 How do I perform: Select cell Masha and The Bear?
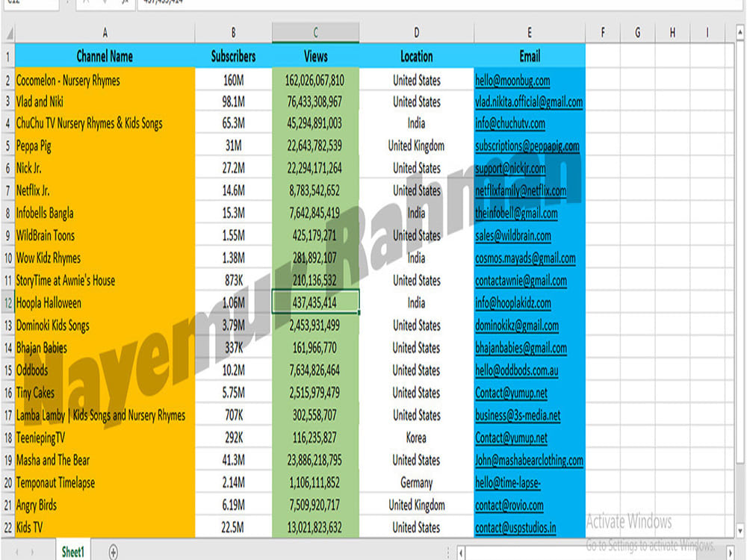[105, 460]
